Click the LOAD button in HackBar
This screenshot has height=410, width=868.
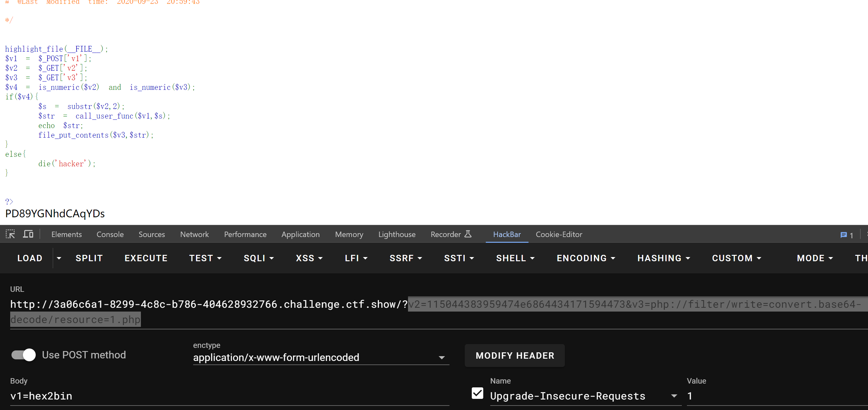[x=30, y=258]
